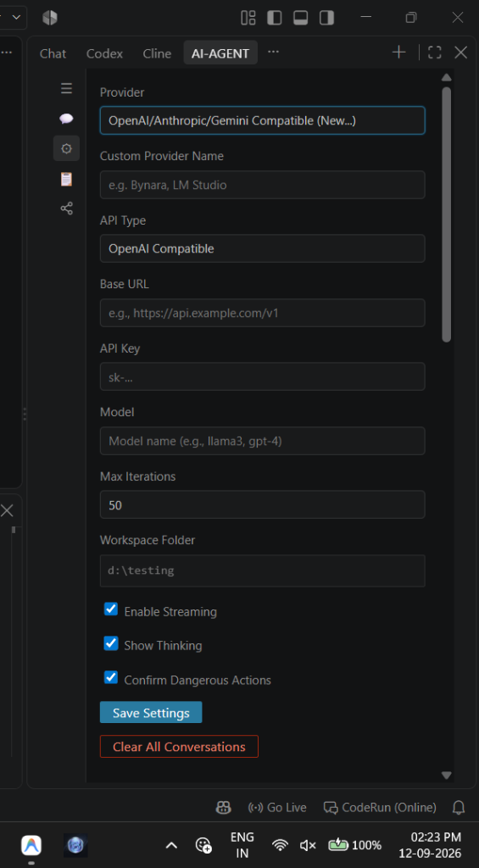Click the battery 100% indicator

tap(355, 845)
